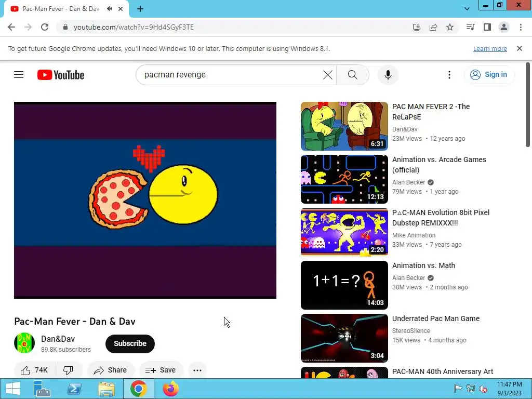Expand the tab search dropdown arrow
The image size is (532, 399).
467,9
